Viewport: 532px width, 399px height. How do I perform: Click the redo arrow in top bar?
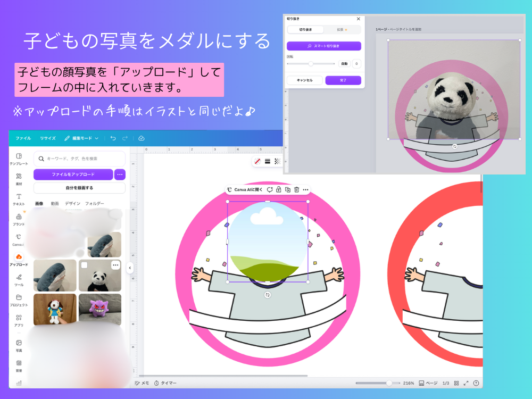tap(125, 138)
